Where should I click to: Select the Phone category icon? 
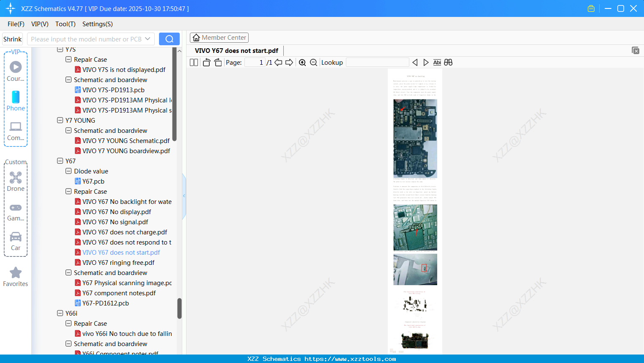(x=16, y=101)
